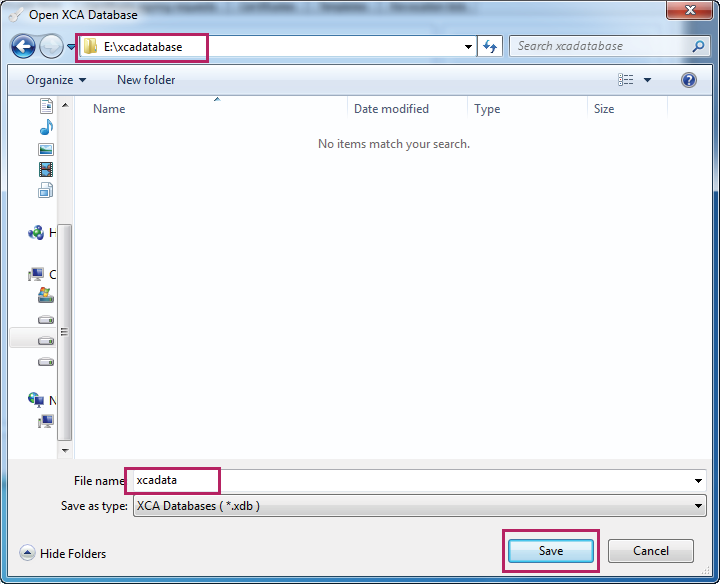Expand the File name dropdown arrow
The width and height of the screenshot is (720, 584).
(698, 481)
